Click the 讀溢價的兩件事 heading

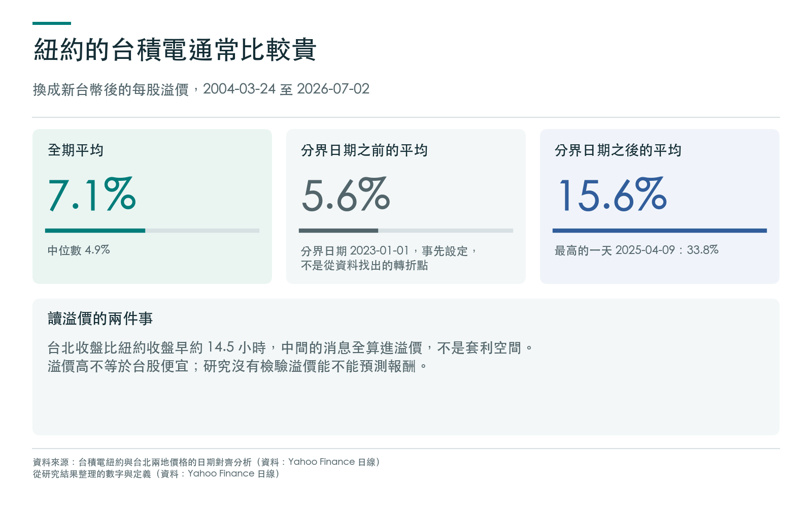click(100, 319)
